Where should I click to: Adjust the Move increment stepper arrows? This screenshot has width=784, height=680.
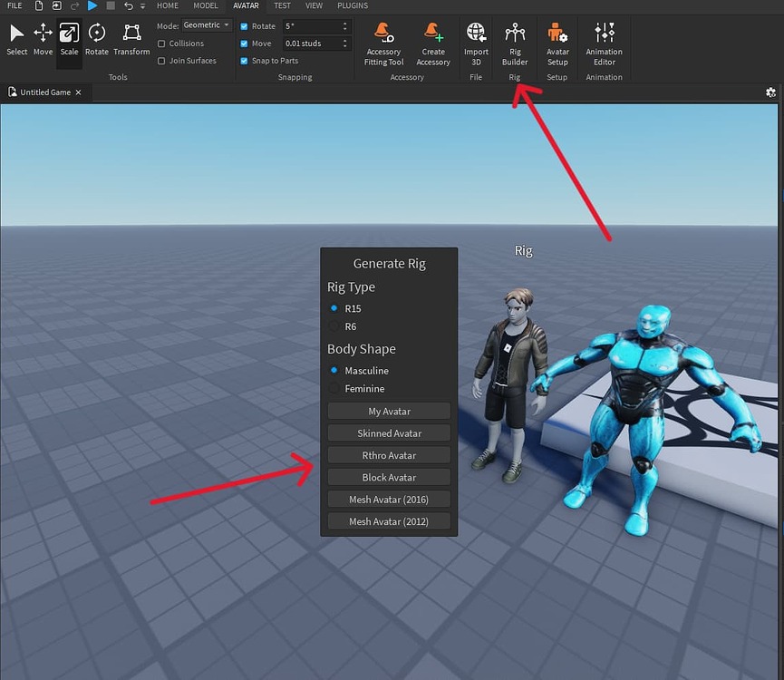tap(345, 44)
